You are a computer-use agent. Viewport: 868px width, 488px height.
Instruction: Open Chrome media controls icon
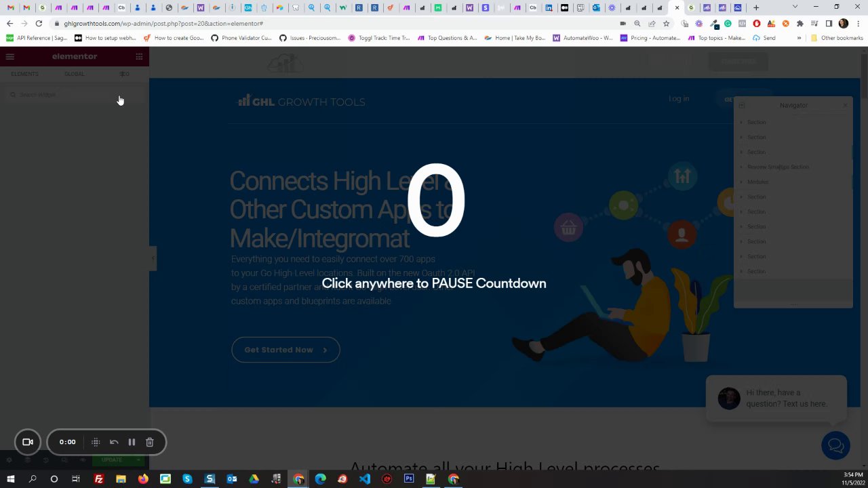pos(814,23)
